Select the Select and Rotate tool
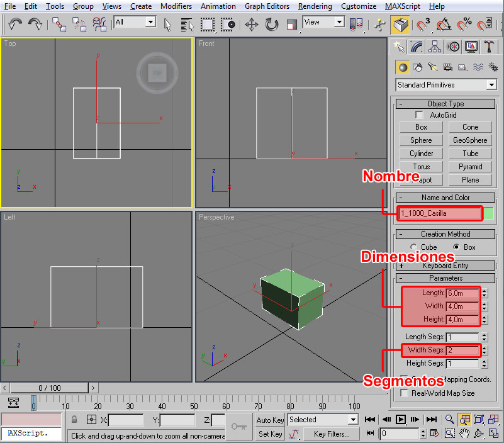 272,25
